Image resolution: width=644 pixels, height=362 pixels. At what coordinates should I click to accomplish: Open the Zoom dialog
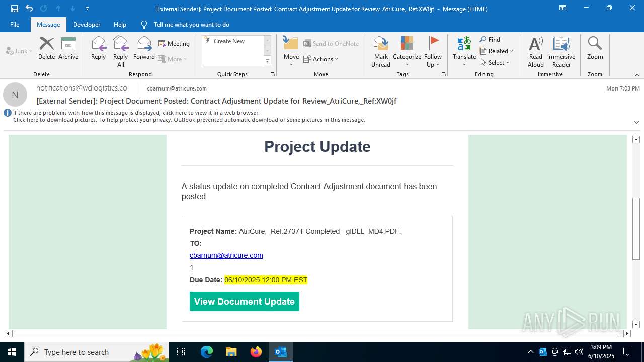595,48
